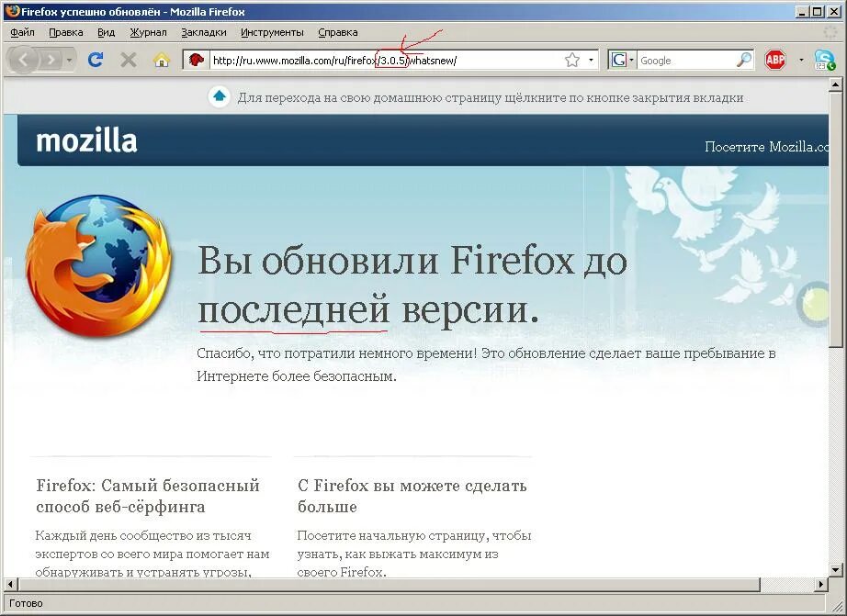847x616 pixels.
Task: Close the Firefox window
Action: pyautogui.click(x=833, y=11)
